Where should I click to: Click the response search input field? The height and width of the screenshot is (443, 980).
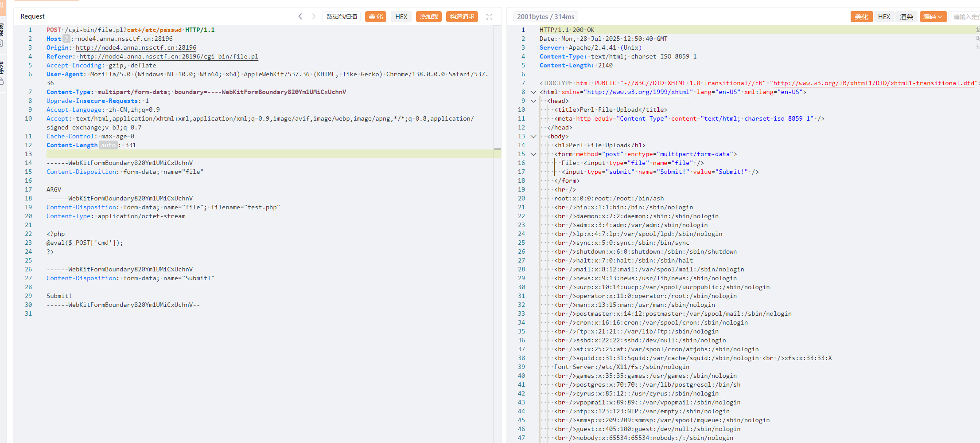click(x=966, y=17)
